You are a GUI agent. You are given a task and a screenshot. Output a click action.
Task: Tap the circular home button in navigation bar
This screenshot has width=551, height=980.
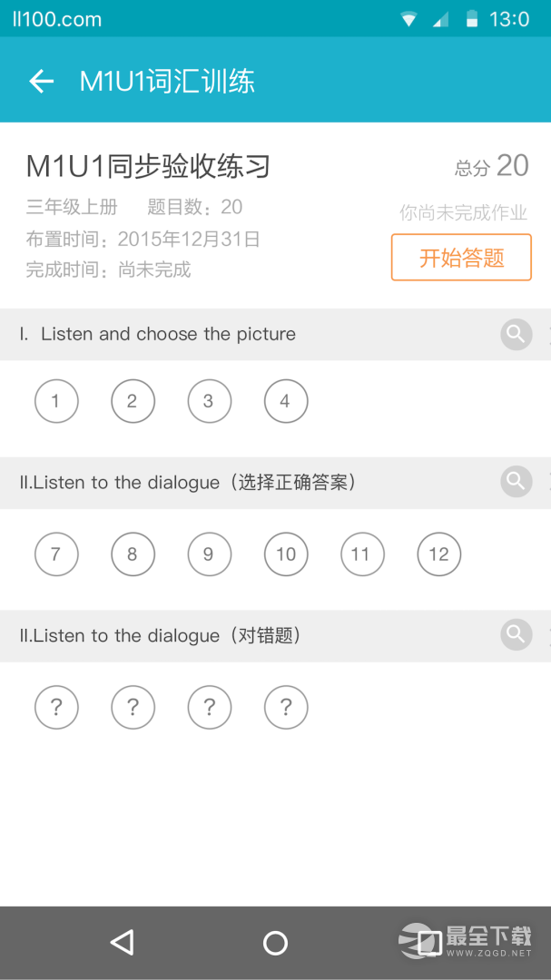(275, 942)
